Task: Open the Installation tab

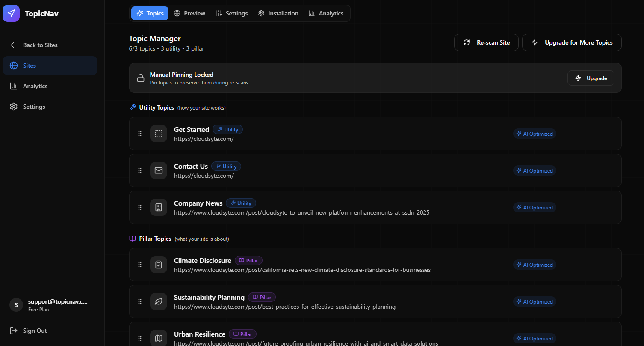Action: coord(278,13)
